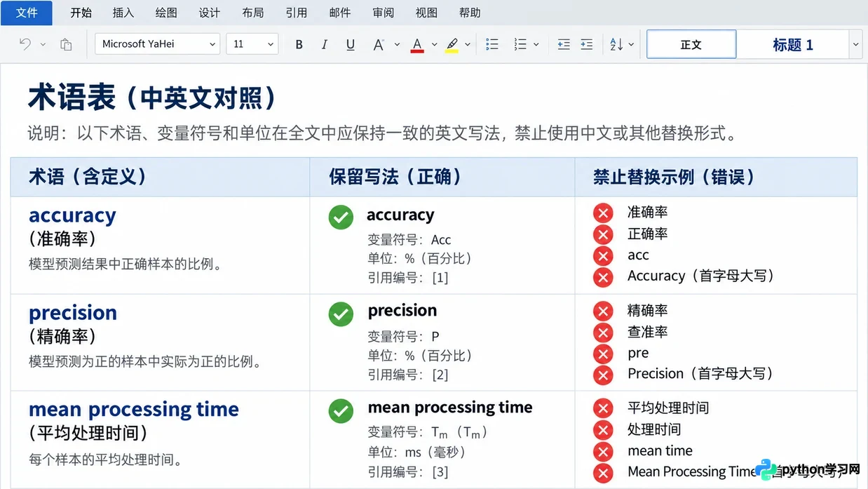This screenshot has width=868, height=489.
Task: Click the Paste clipboard icon
Action: pyautogui.click(x=66, y=44)
